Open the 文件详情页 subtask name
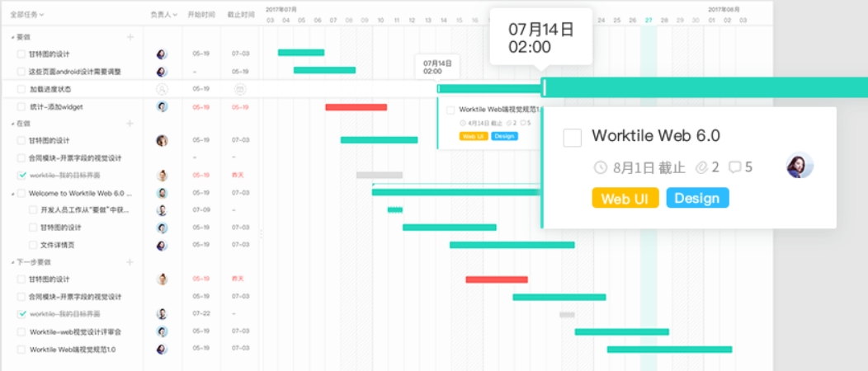Screen dimensions: 868x371 [x=58, y=245]
